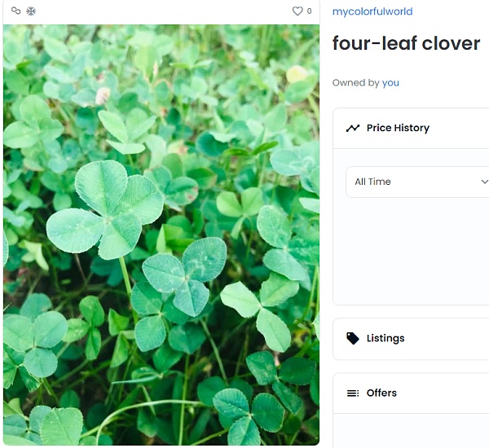Open the owner profile link 'you'
This screenshot has height=448, width=489.
point(390,82)
